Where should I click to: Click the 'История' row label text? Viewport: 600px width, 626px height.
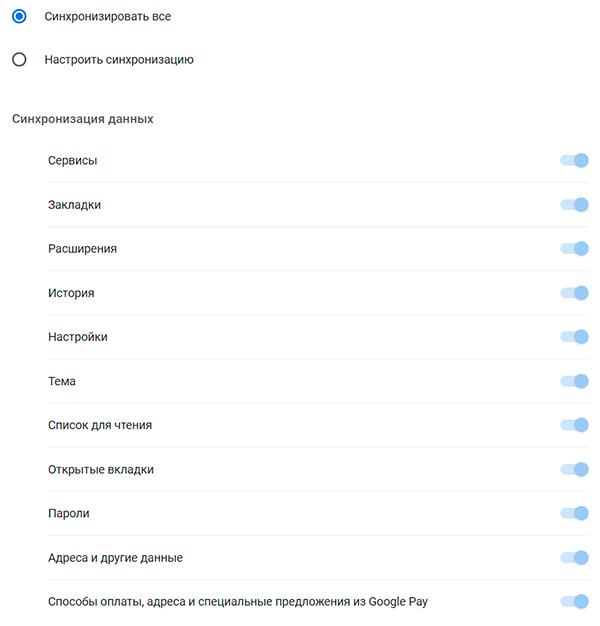pos(71,293)
